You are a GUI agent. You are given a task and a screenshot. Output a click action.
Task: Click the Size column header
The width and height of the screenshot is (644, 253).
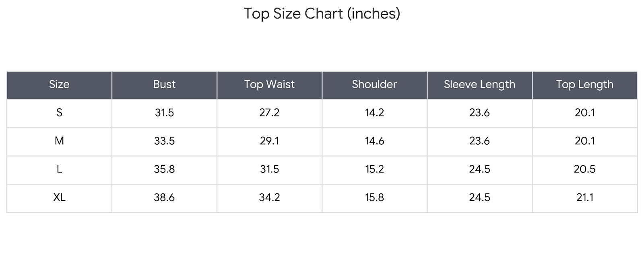coord(59,85)
